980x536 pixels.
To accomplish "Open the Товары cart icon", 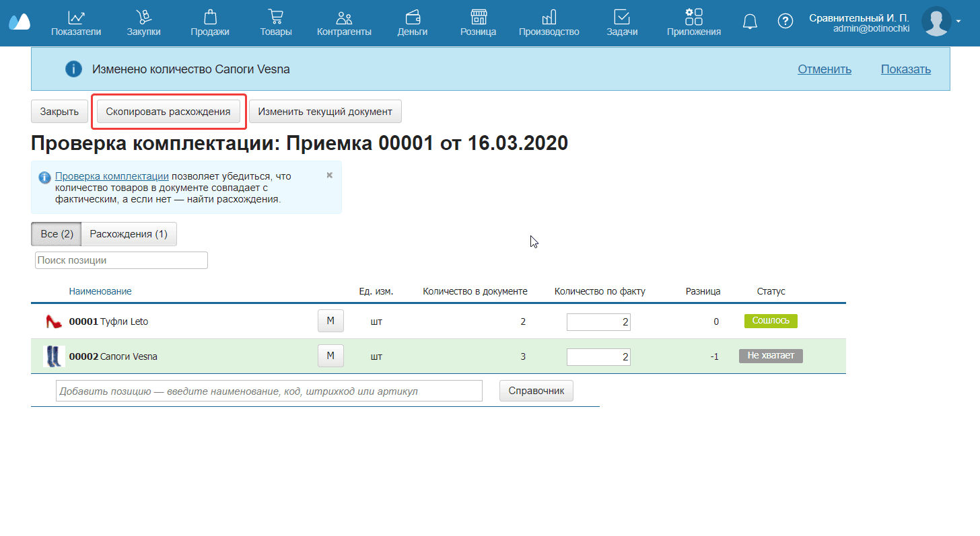I will point(275,17).
